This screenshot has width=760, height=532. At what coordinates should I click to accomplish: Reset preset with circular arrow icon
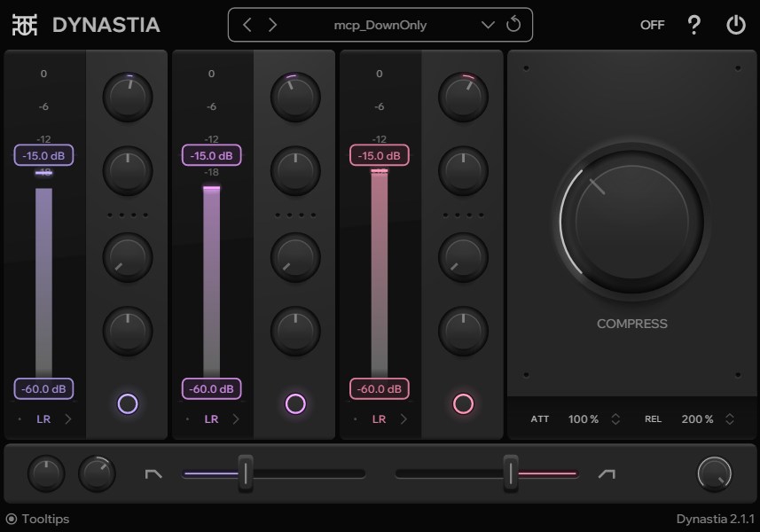[x=513, y=25]
